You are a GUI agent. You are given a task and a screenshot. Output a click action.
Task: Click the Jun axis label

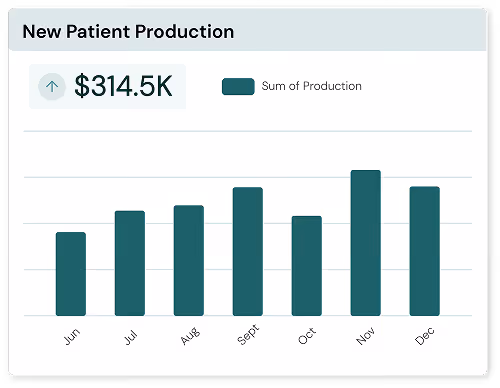click(x=71, y=336)
